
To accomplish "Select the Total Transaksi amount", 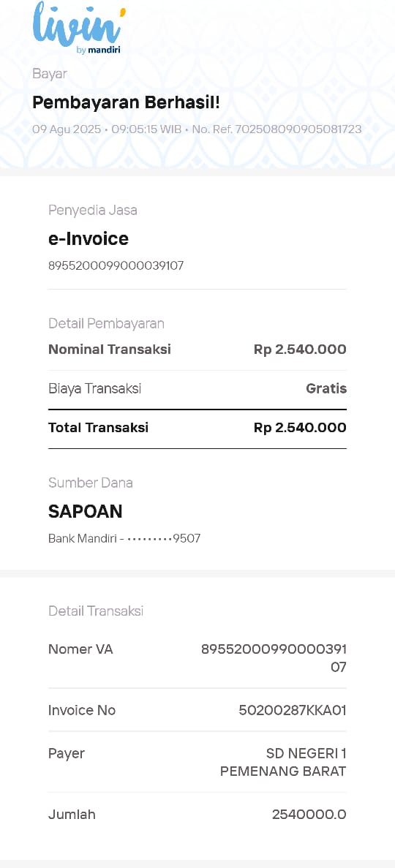I will (300, 427).
